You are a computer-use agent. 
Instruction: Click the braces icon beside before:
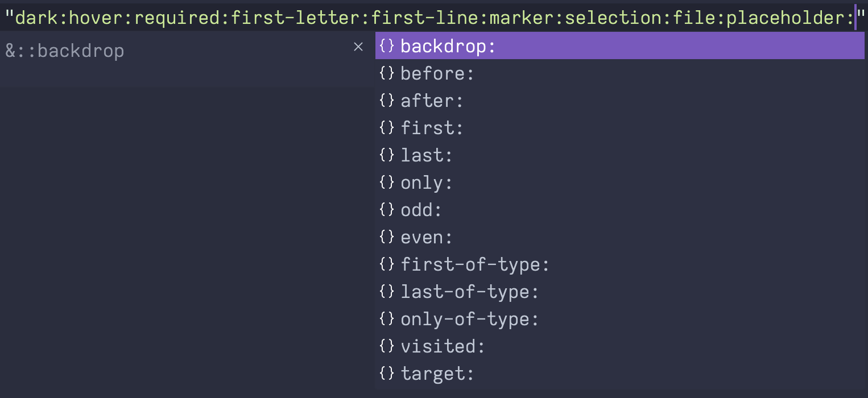click(387, 73)
